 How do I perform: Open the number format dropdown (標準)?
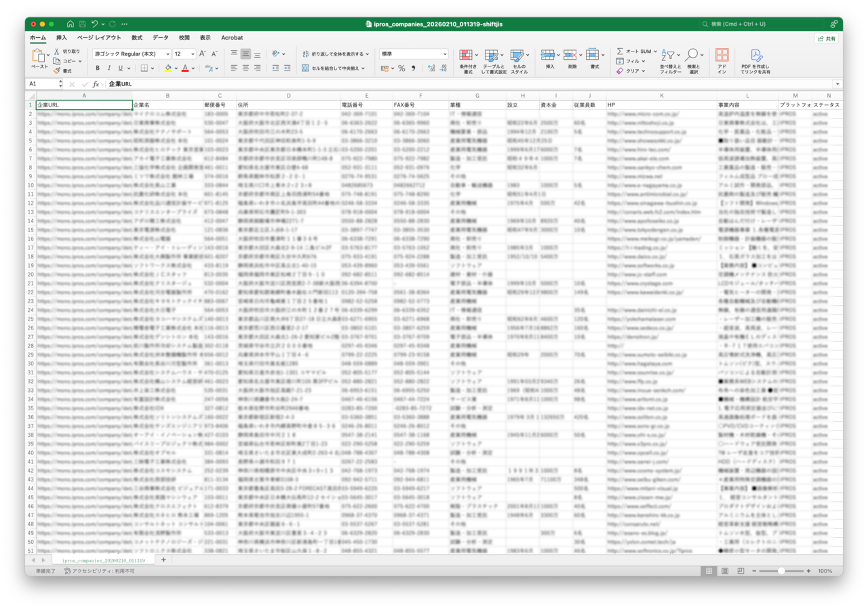tap(414, 54)
